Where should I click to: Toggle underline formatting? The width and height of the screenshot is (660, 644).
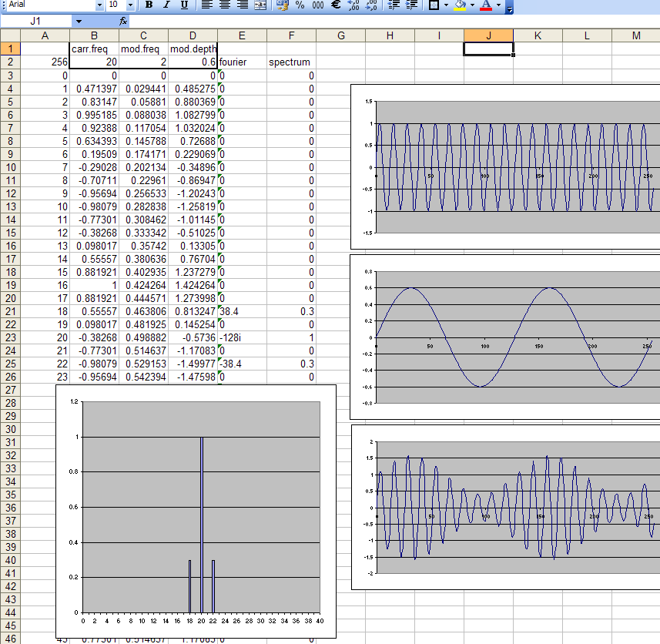click(184, 5)
